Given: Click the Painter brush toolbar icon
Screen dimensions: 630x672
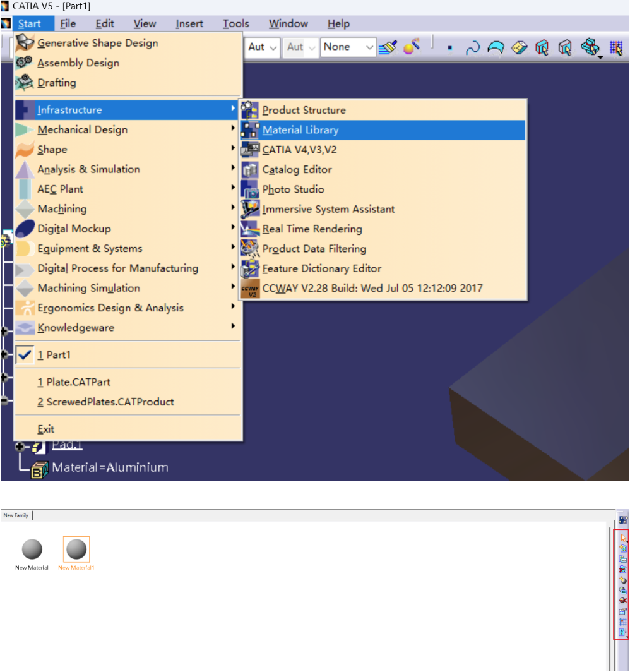Looking at the screenshot, I should click(388, 47).
